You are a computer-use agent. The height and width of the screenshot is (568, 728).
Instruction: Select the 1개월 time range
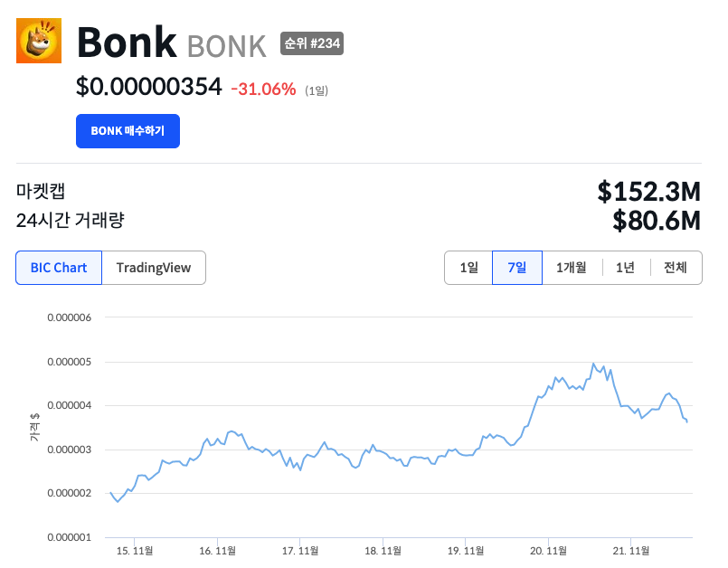(572, 268)
